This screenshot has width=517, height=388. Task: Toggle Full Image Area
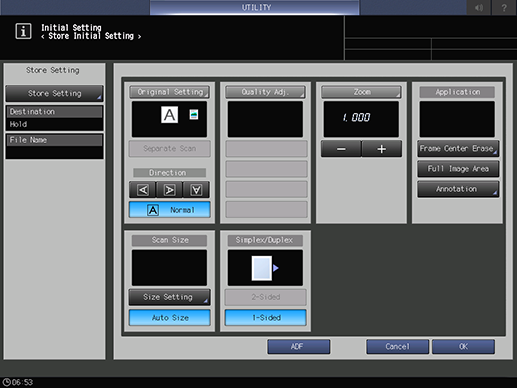458,169
